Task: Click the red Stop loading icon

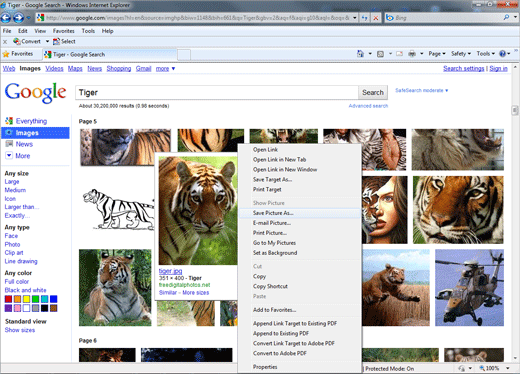Action: (x=376, y=18)
